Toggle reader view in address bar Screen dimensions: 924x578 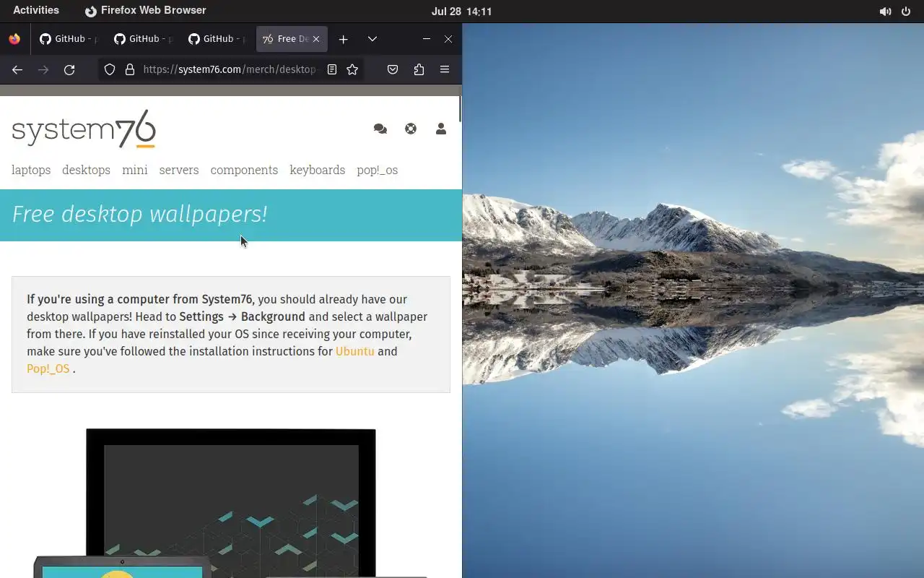point(332,69)
